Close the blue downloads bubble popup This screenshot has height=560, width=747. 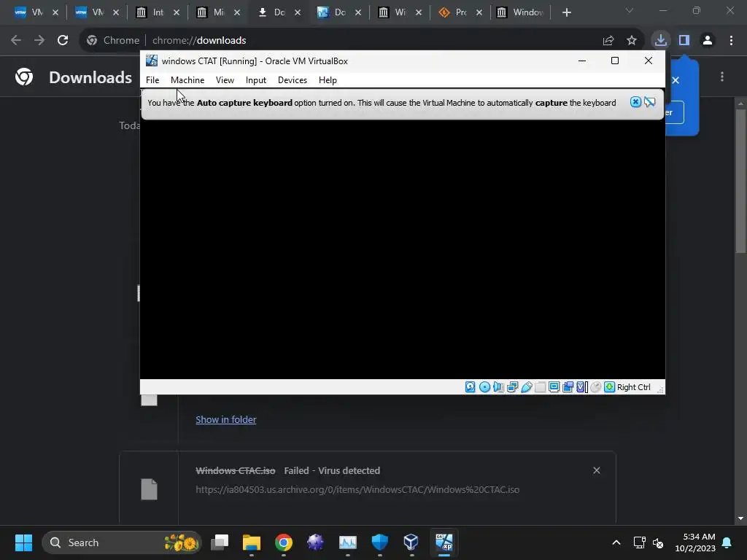pyautogui.click(x=676, y=80)
